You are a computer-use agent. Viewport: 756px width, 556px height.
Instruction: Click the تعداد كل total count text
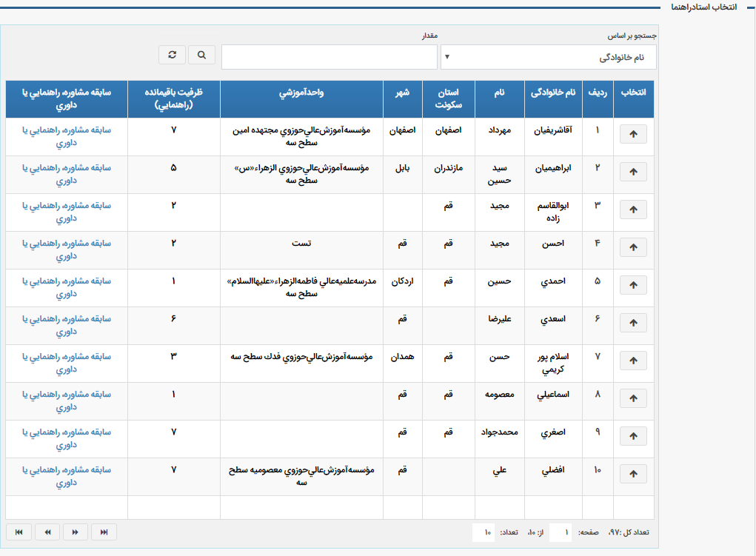pyautogui.click(x=629, y=532)
